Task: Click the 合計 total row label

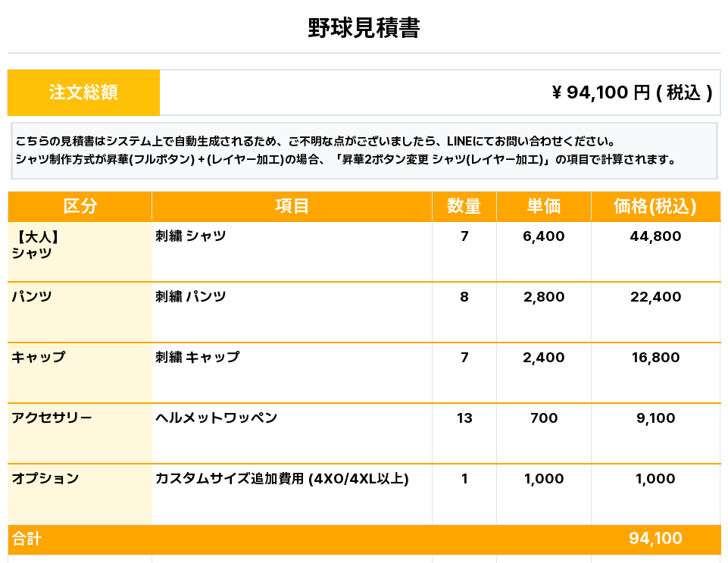Action: 27,539
